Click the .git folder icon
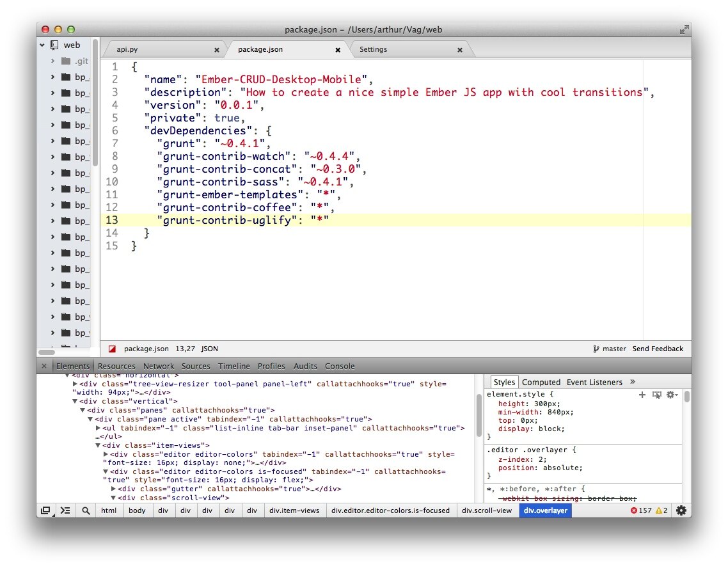The image size is (728, 568). pos(66,61)
